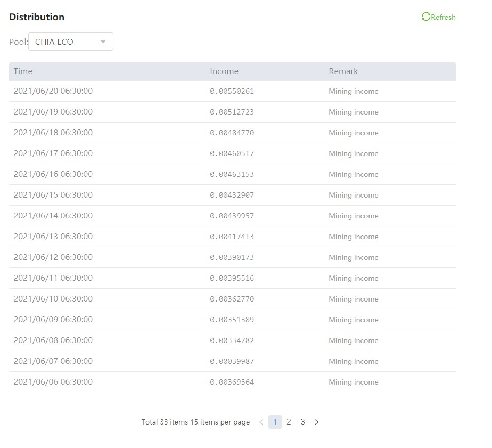492x448 pixels.
Task: Select income value 0.00390173
Action: tap(232, 257)
